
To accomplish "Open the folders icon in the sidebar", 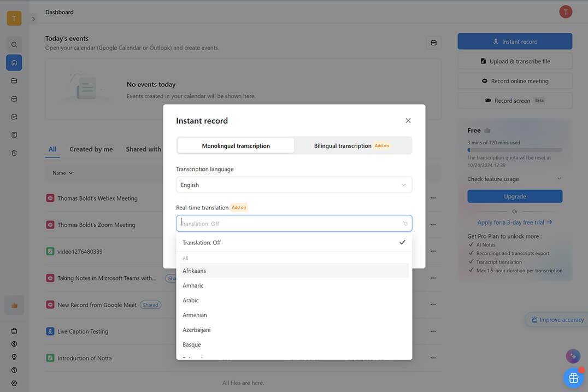I will (14, 81).
